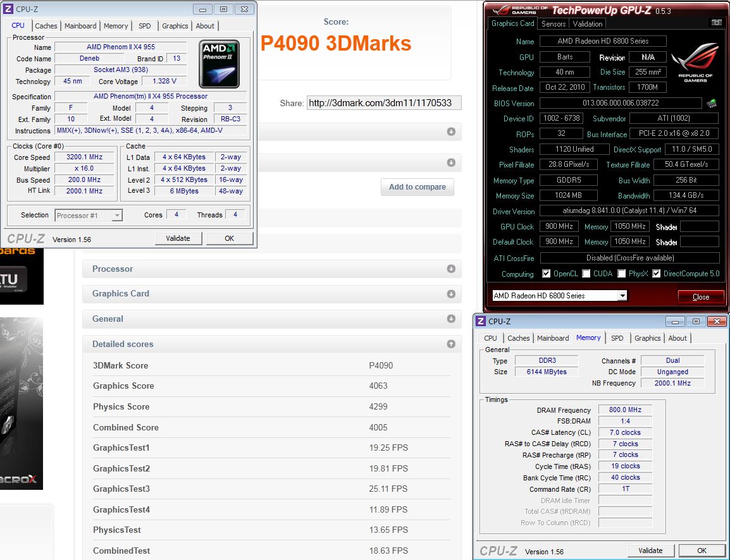Open SPD tab in bottom CPU-Z window
This screenshot has height=560, width=730.
tap(617, 338)
